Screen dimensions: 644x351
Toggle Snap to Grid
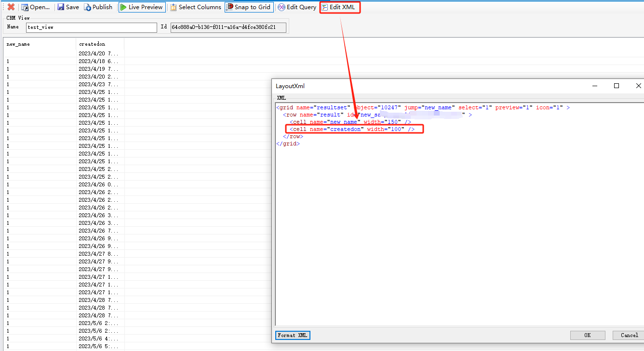[249, 7]
